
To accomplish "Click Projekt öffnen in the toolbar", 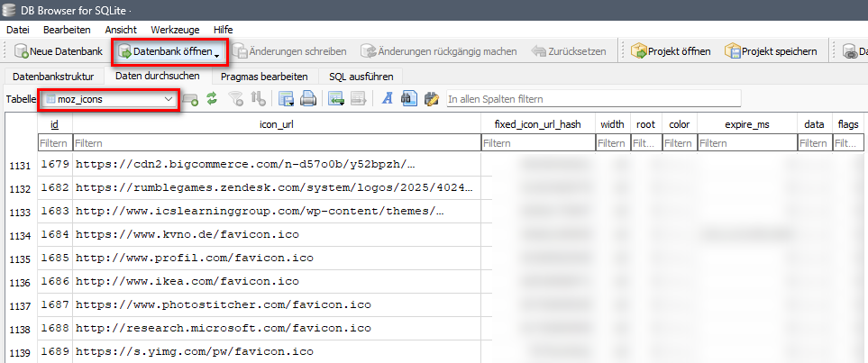I will click(x=672, y=51).
